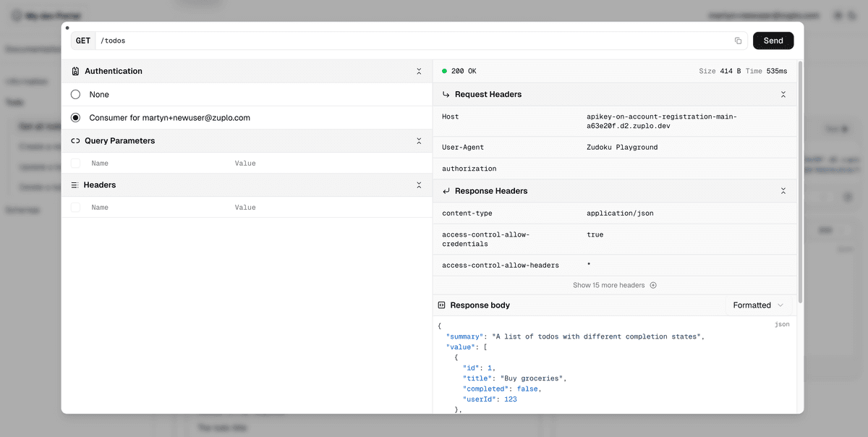Click the Host header name
Viewport: 868px width, 437px height.
click(x=450, y=116)
